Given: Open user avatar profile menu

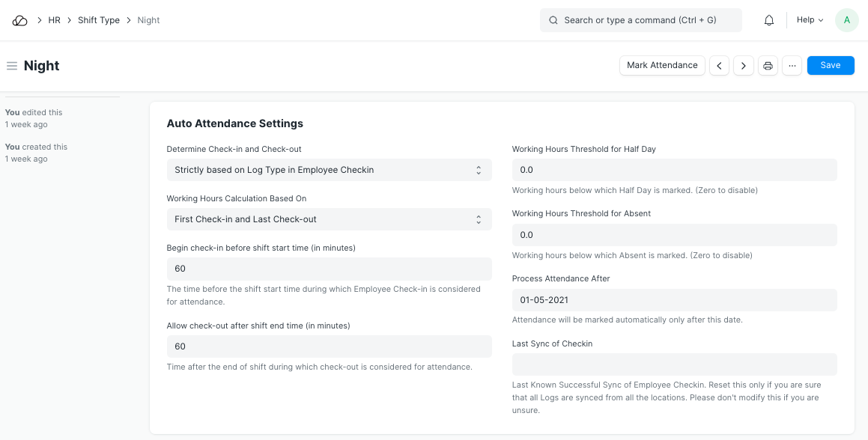Looking at the screenshot, I should tap(846, 20).
